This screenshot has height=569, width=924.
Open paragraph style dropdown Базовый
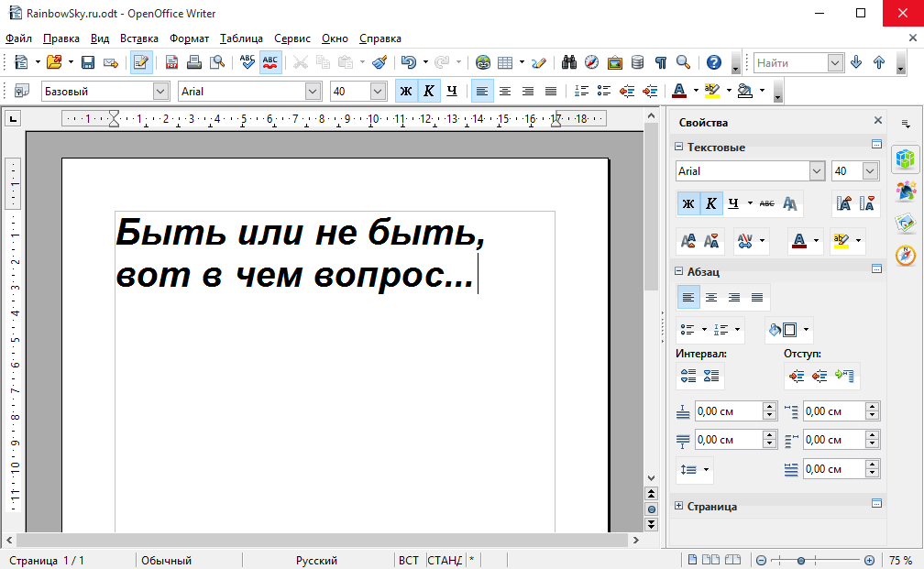[160, 92]
